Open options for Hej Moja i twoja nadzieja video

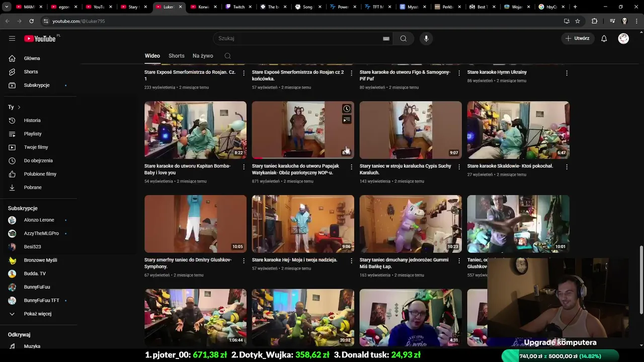click(351, 261)
